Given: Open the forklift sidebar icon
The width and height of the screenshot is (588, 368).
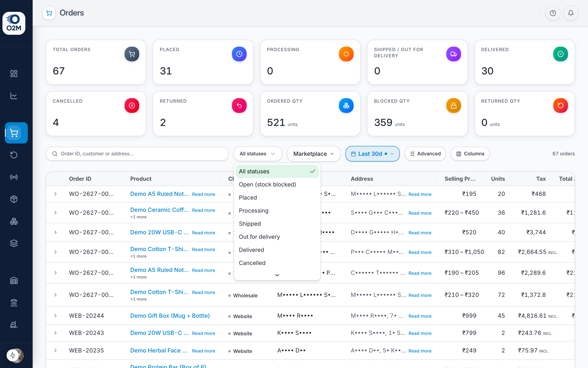Looking at the screenshot, I should (x=14, y=325).
